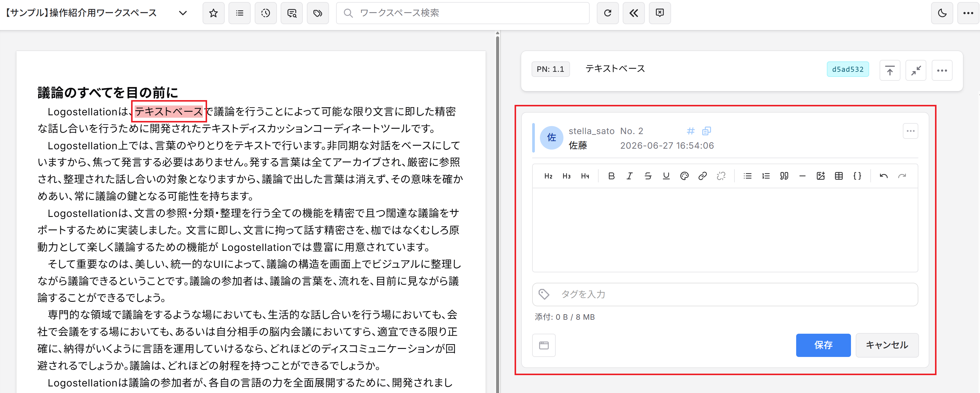Image resolution: width=980 pixels, height=393 pixels.
Task: Click the stella_sato username
Action: (x=591, y=131)
